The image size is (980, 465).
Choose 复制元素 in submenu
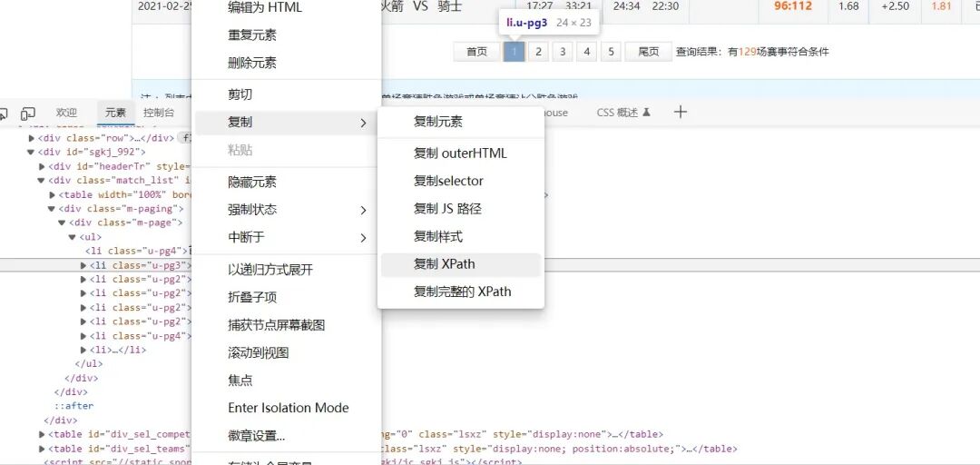438,122
